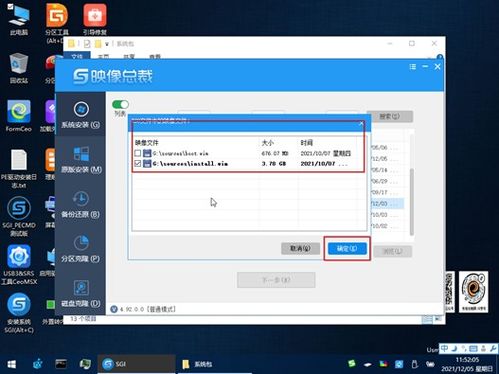The image size is (499, 374).
Task: Switch to the SGI taskbar item
Action: pyautogui.click(x=136, y=364)
